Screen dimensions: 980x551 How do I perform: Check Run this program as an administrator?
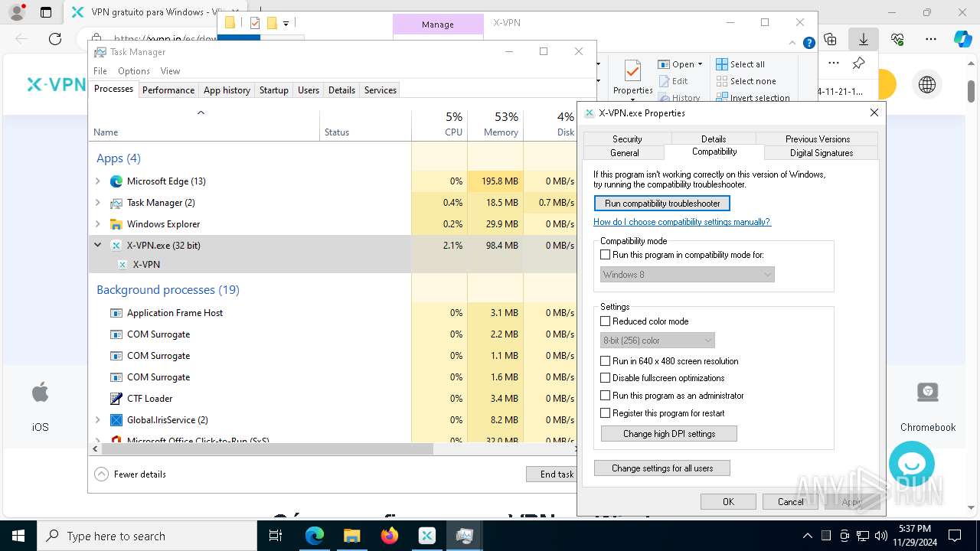click(x=606, y=396)
